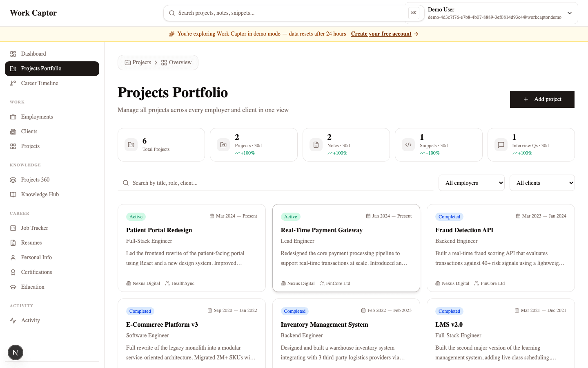Open the All employers dropdown
The height and width of the screenshot is (368, 588).
coord(472,183)
